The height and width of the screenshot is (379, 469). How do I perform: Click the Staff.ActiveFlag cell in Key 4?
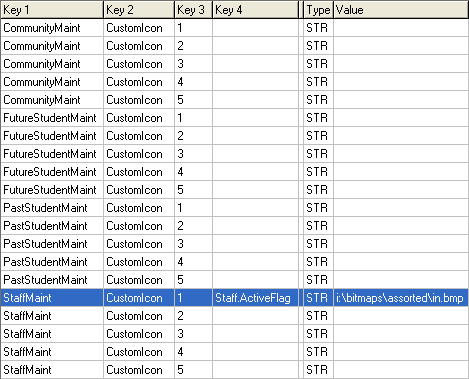point(256,298)
